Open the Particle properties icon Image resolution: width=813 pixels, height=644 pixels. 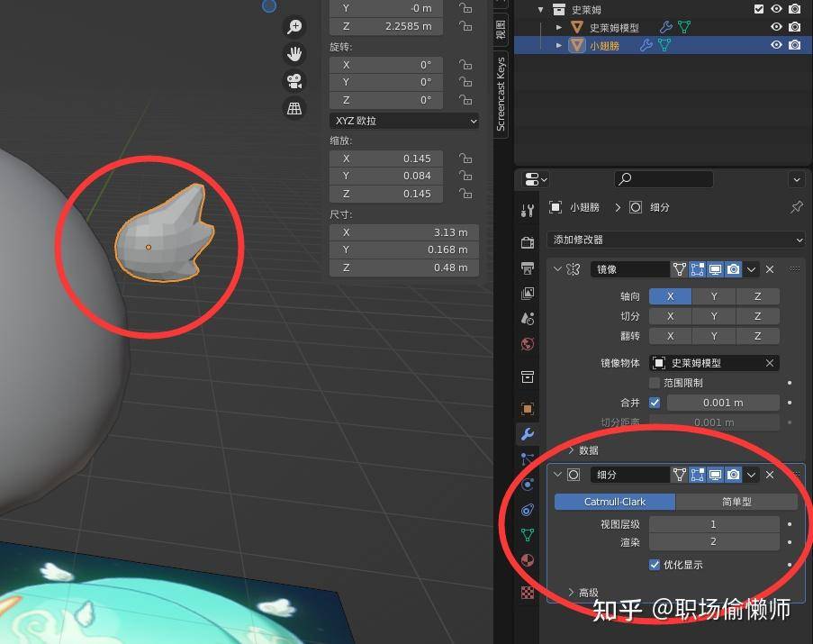[x=528, y=458]
